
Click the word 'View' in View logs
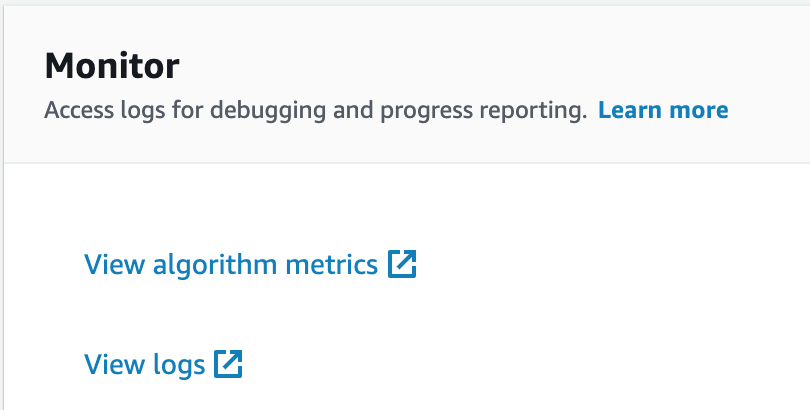click(115, 364)
